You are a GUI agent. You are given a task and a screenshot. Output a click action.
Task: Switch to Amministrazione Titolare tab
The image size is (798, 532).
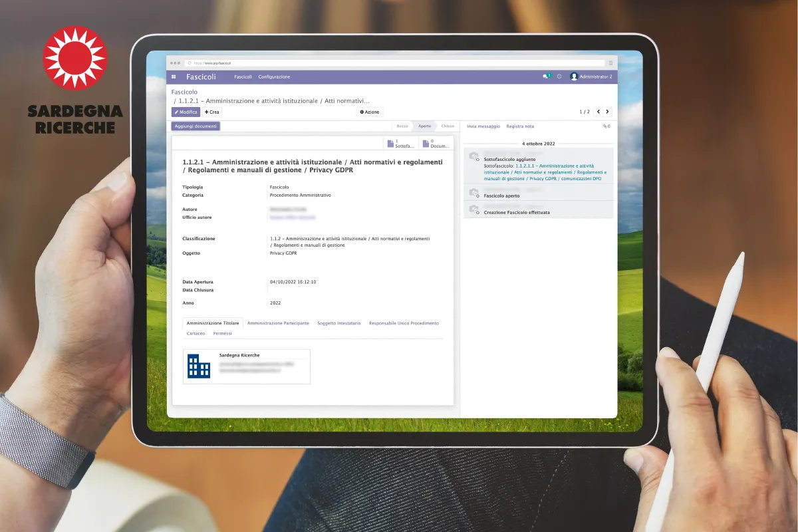tap(213, 323)
